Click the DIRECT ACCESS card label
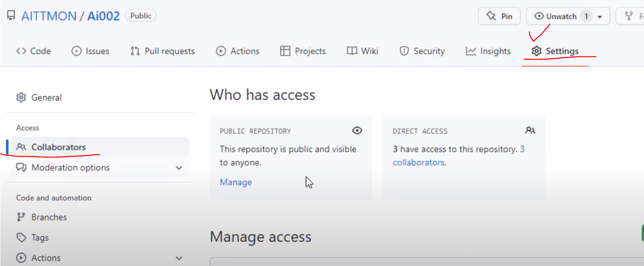The height and width of the screenshot is (266, 644). tap(420, 131)
